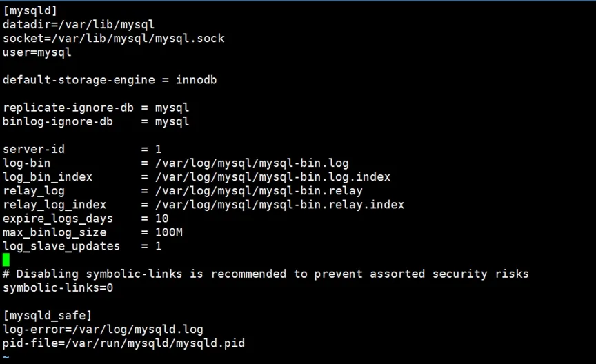Click the [mysqld_safe] section header
Screen dimensions: 596x364
(47, 315)
